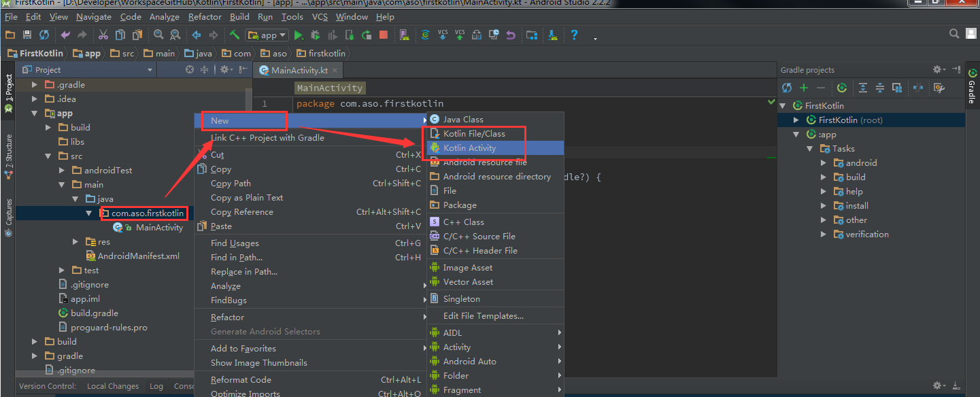Click the Revert purple arrow icon
980x397 pixels.
(511, 35)
